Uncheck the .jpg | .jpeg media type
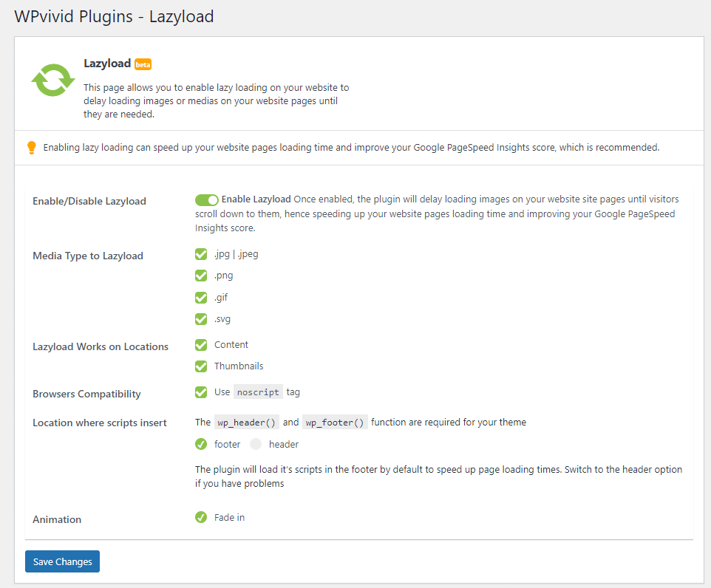The width and height of the screenshot is (711, 588). 201,254
